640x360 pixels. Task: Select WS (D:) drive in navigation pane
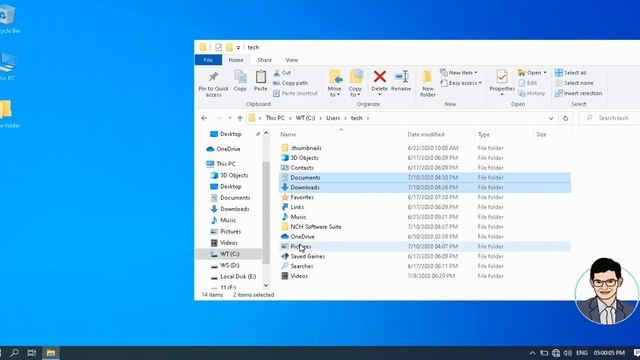(225, 265)
